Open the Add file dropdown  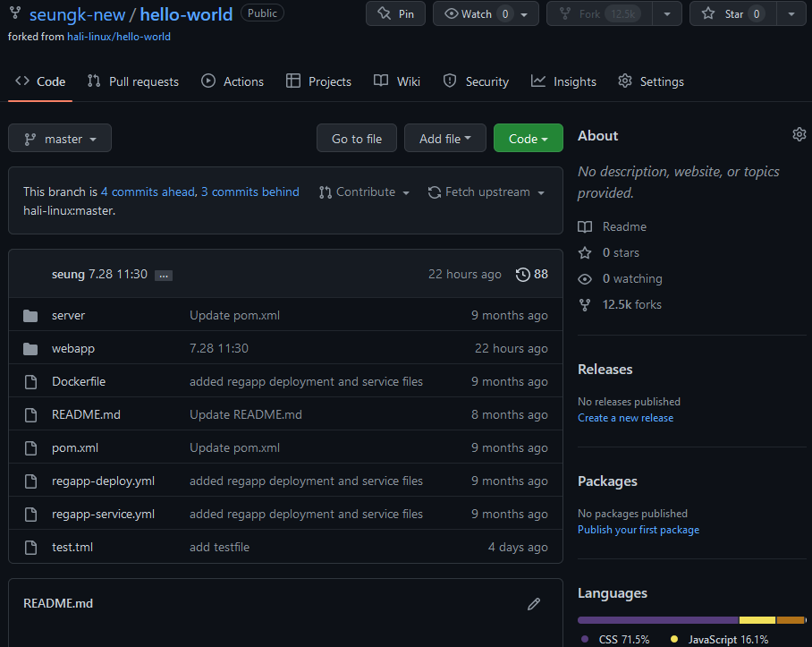pos(444,139)
